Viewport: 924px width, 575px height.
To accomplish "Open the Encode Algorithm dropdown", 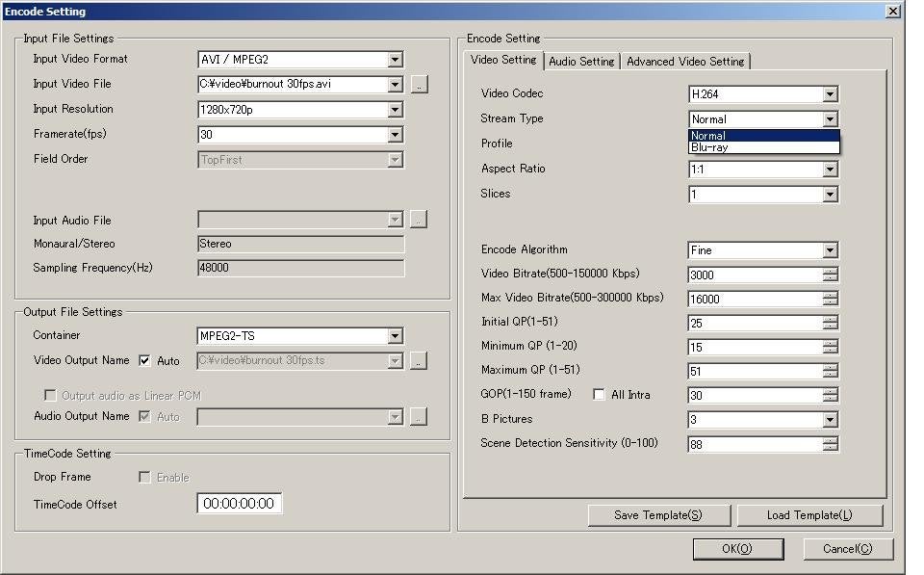I will click(830, 250).
